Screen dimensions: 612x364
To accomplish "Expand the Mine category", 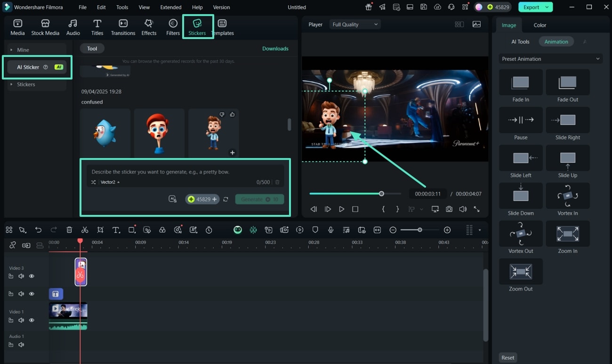I will point(36,50).
